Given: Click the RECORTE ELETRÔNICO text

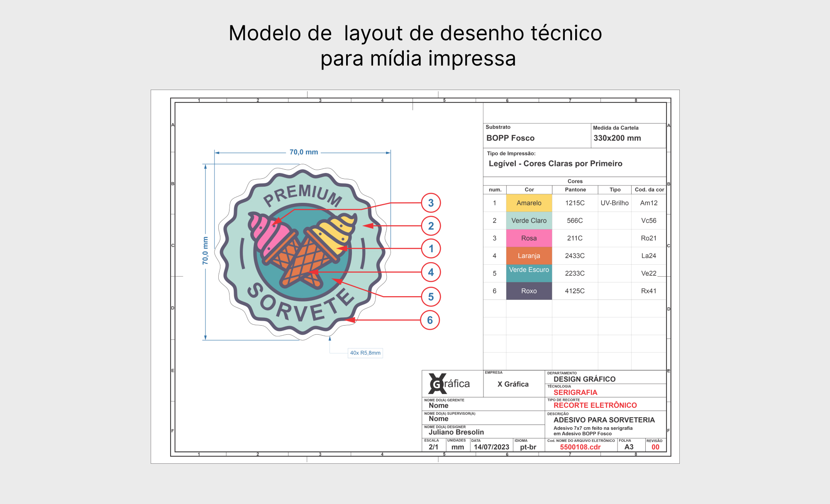Looking at the screenshot, I should pyautogui.click(x=595, y=405).
